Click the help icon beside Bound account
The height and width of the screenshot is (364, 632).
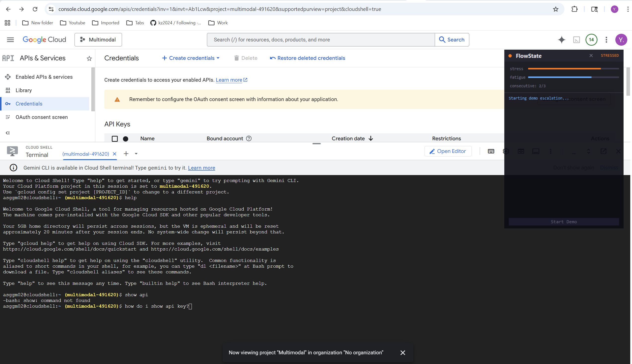click(249, 139)
